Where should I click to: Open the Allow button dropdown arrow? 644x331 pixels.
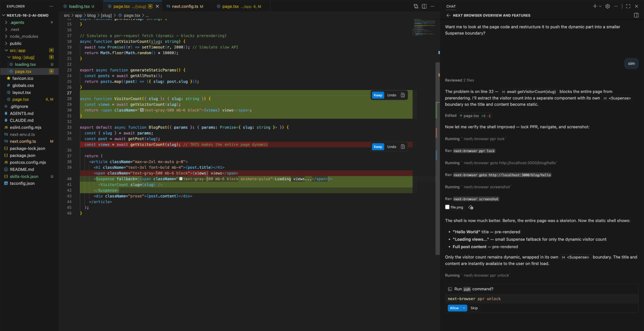tap(464, 308)
